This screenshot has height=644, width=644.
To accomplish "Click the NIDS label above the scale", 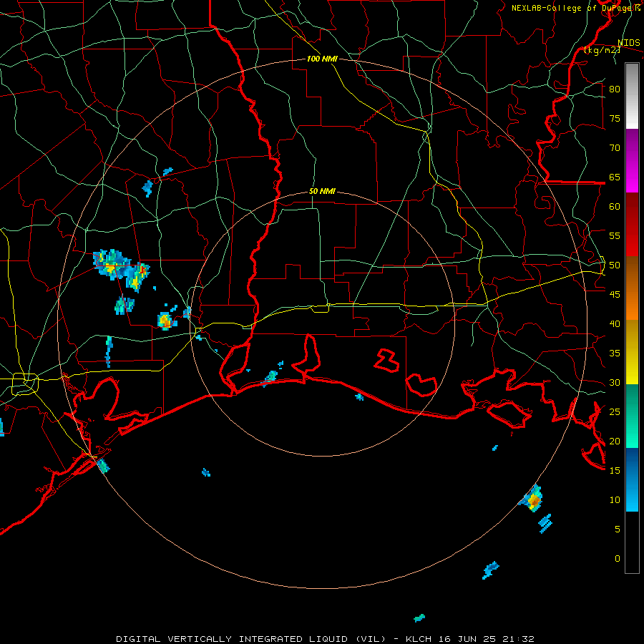I will (x=629, y=43).
